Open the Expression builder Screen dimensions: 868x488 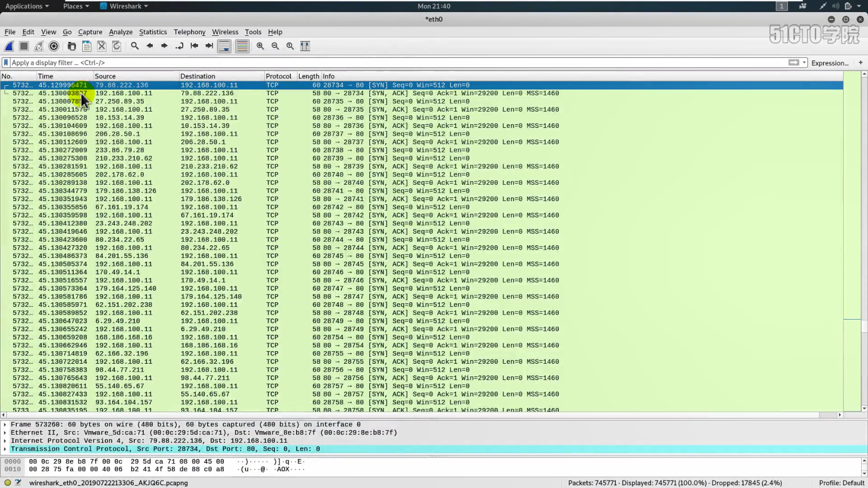pos(830,63)
